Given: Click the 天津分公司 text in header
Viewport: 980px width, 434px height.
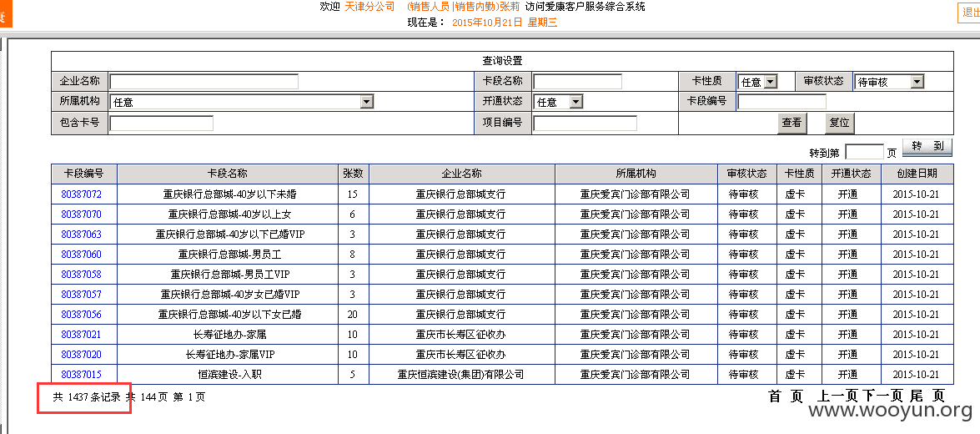Looking at the screenshot, I should [x=370, y=7].
